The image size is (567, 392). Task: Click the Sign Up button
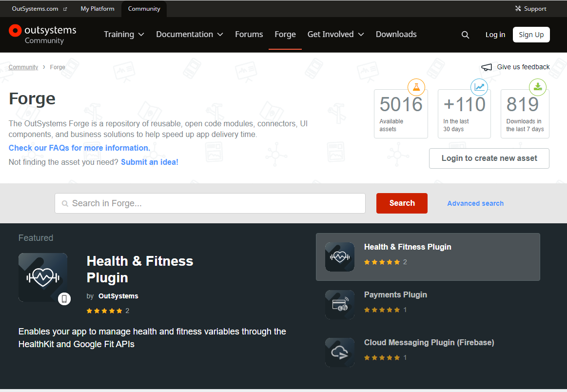point(531,35)
